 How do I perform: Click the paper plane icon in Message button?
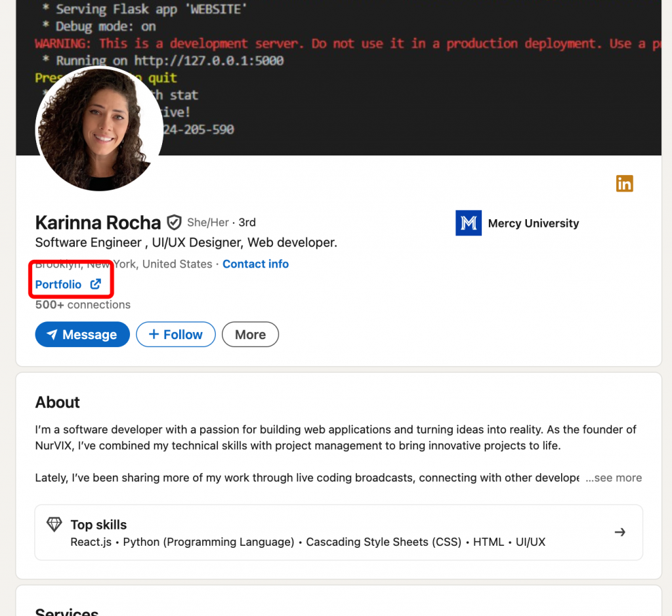52,335
